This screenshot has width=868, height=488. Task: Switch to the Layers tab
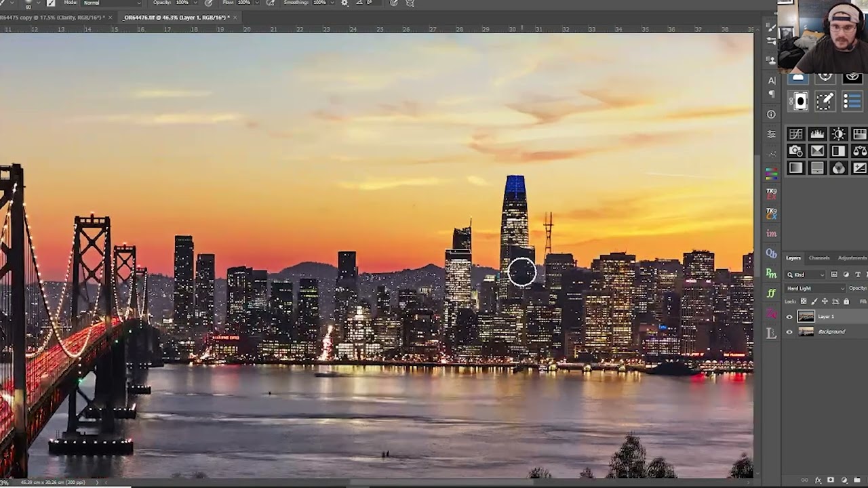(x=793, y=258)
